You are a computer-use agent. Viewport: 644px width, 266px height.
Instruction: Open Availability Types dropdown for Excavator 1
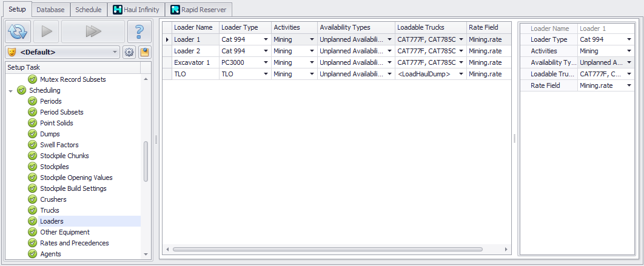tap(389, 62)
